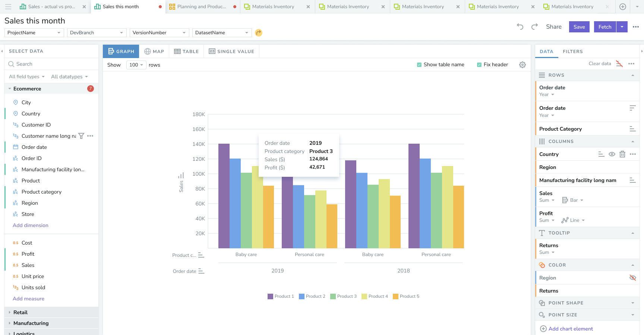
Task: Add a new tab with plus icon
Action: coord(623,7)
